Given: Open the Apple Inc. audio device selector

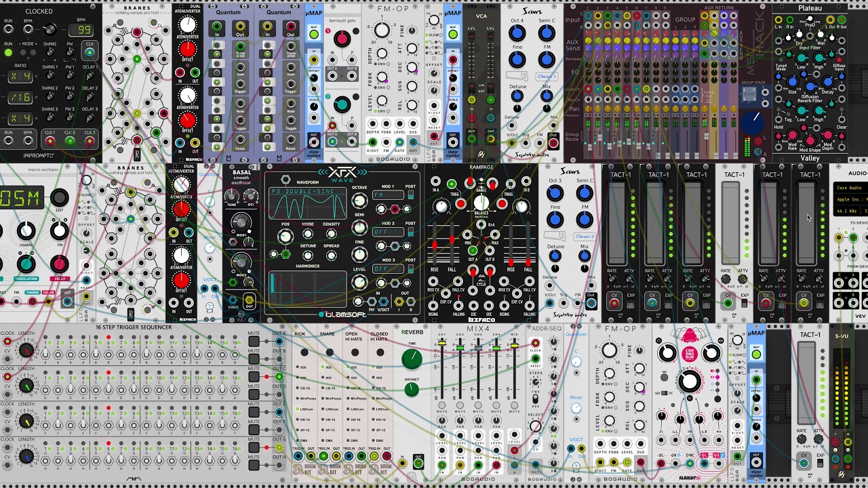Looking at the screenshot, I should (850, 199).
